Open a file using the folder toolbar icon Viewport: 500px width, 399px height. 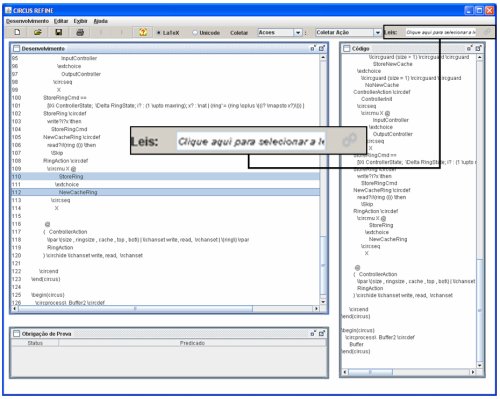pyautogui.click(x=38, y=32)
